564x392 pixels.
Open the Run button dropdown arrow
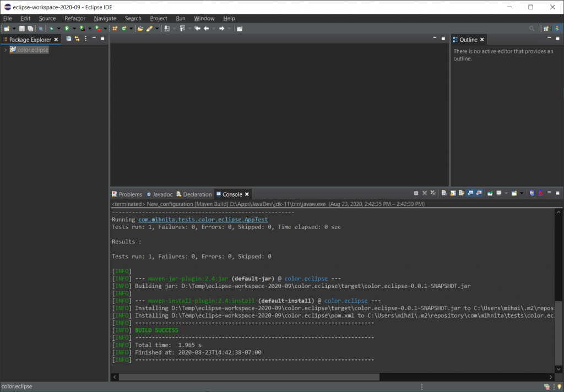(74, 28)
